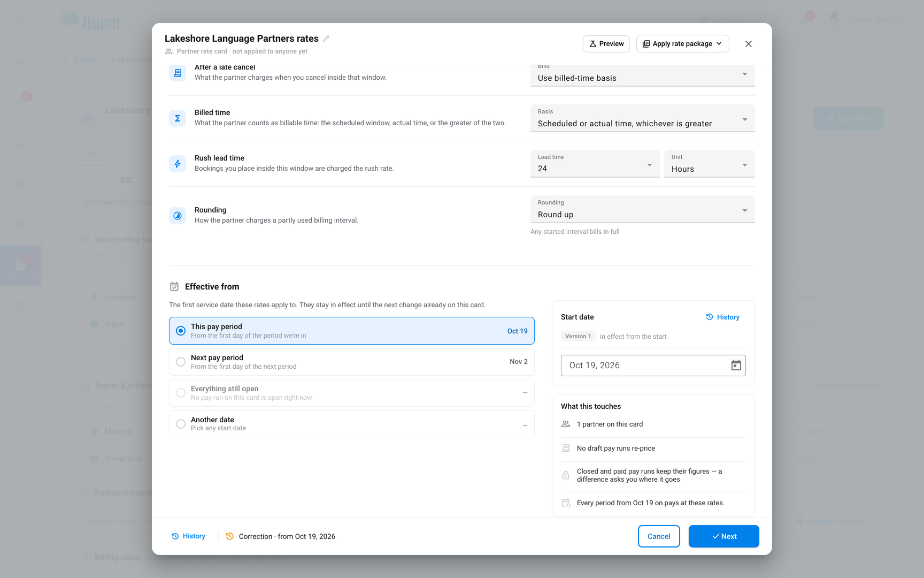Image resolution: width=924 pixels, height=578 pixels.
Task: Select the Next pay period radio option
Action: pos(352,362)
